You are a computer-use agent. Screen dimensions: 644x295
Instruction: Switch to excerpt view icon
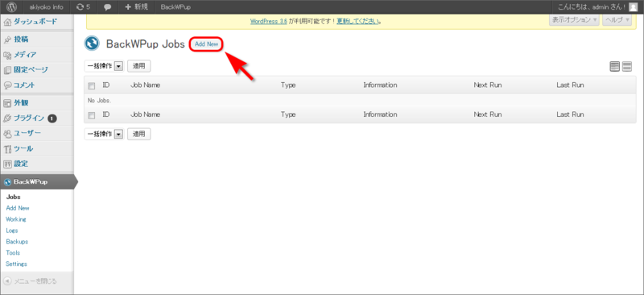[627, 67]
